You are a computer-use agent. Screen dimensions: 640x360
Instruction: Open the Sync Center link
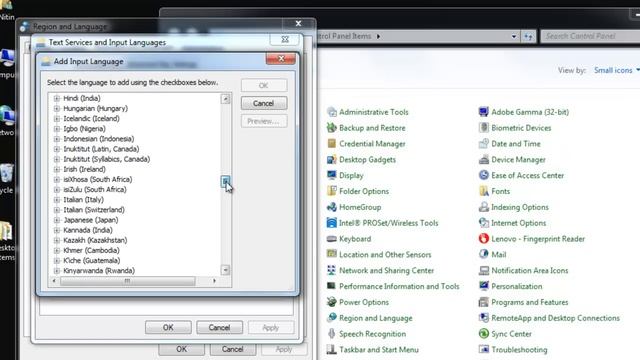(x=511, y=334)
